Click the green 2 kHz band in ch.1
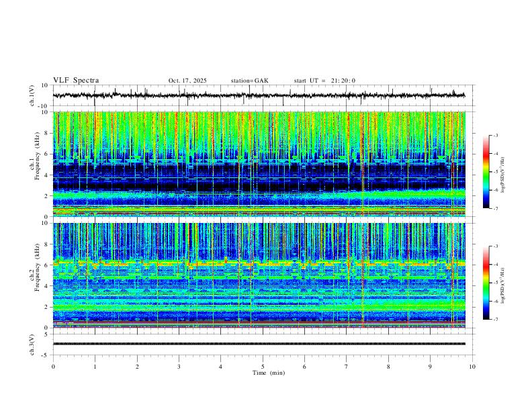 point(259,195)
